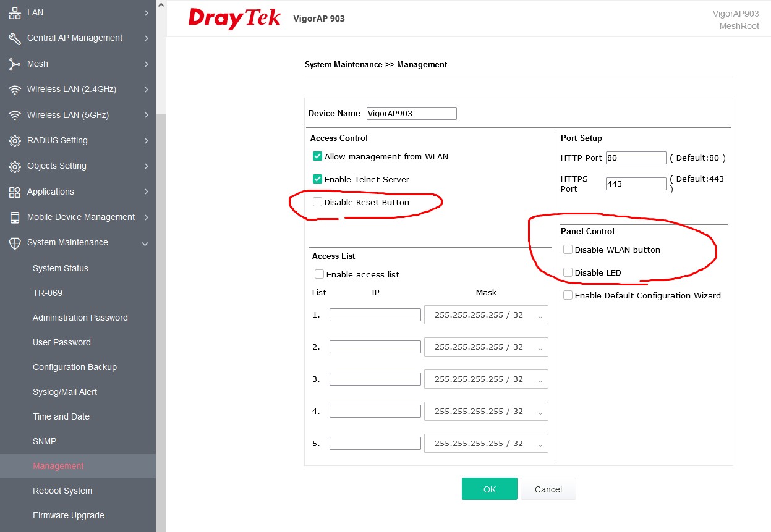Viewport: 771px width, 532px height.
Task: Click the RADIUS Setting gear icon
Action: click(x=15, y=141)
